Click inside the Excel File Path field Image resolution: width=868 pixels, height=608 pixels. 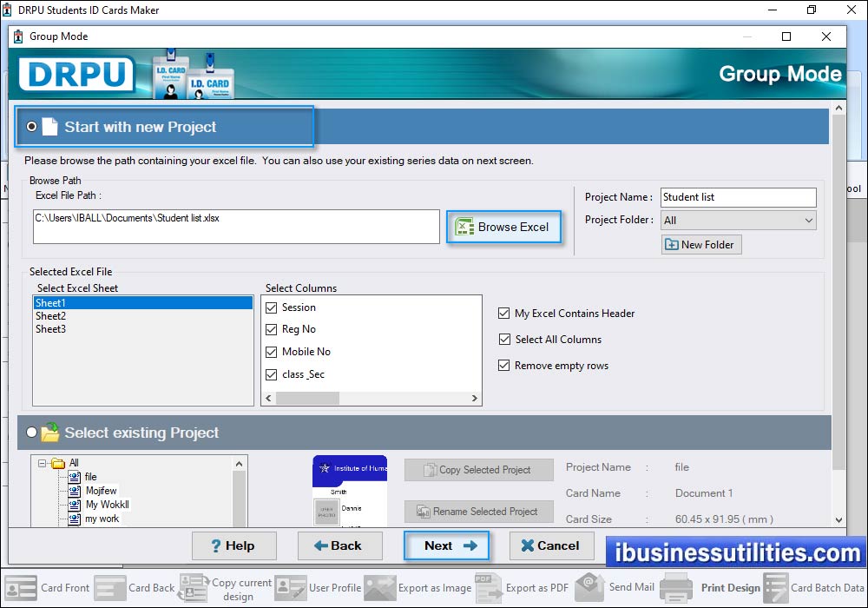(234, 226)
